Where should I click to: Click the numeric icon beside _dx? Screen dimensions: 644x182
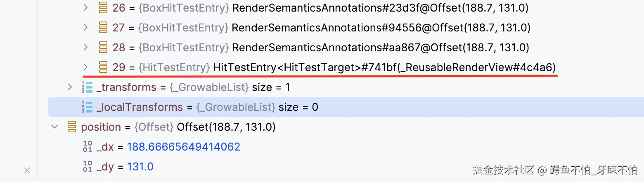coord(87,147)
